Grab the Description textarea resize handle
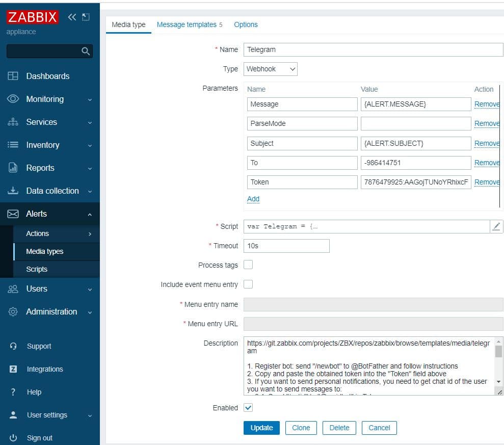This screenshot has width=504, height=445. pos(499,392)
